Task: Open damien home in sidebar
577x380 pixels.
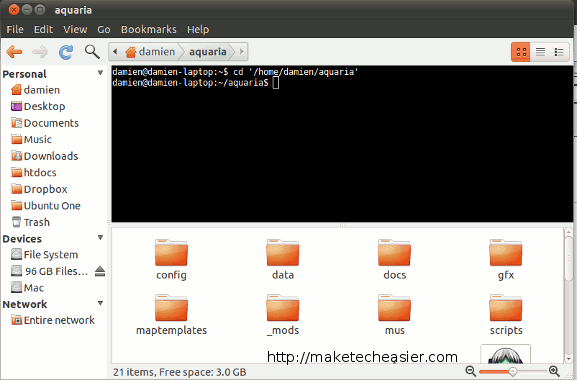Action: [35, 90]
